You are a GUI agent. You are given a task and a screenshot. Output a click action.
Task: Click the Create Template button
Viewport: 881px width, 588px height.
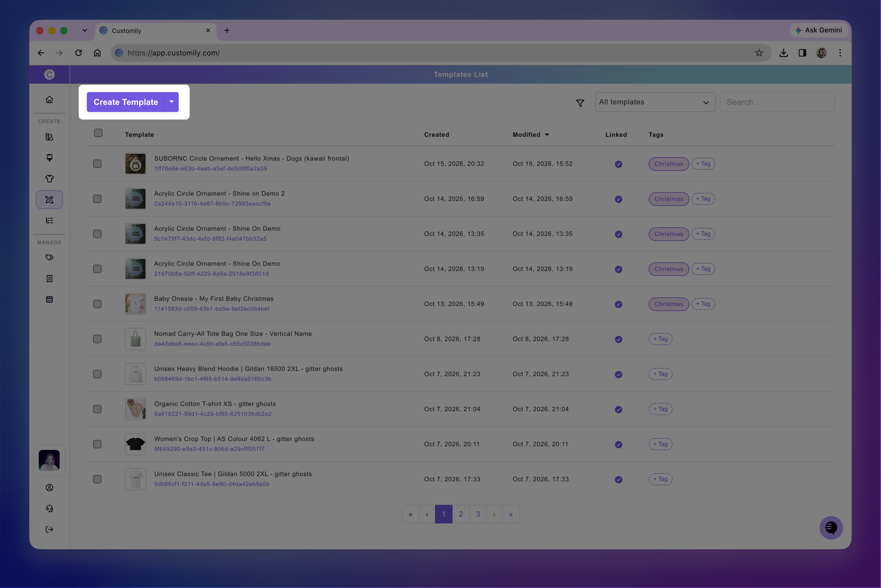coord(126,102)
